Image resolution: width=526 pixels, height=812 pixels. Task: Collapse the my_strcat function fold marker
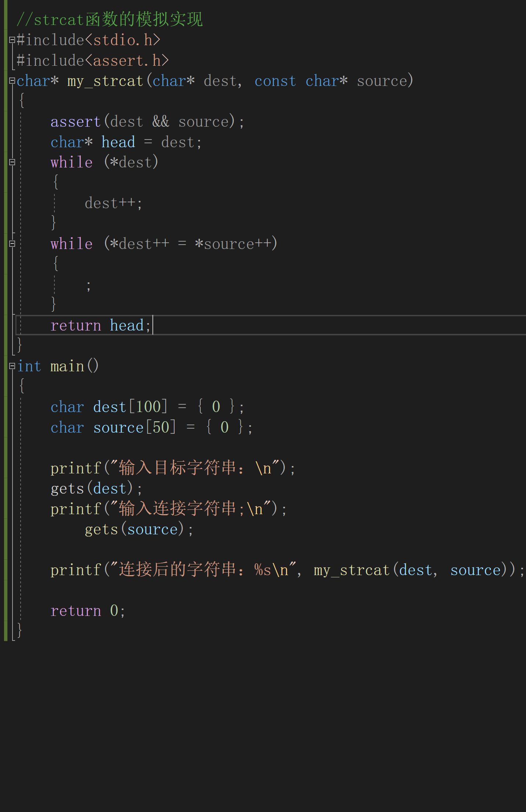click(12, 80)
